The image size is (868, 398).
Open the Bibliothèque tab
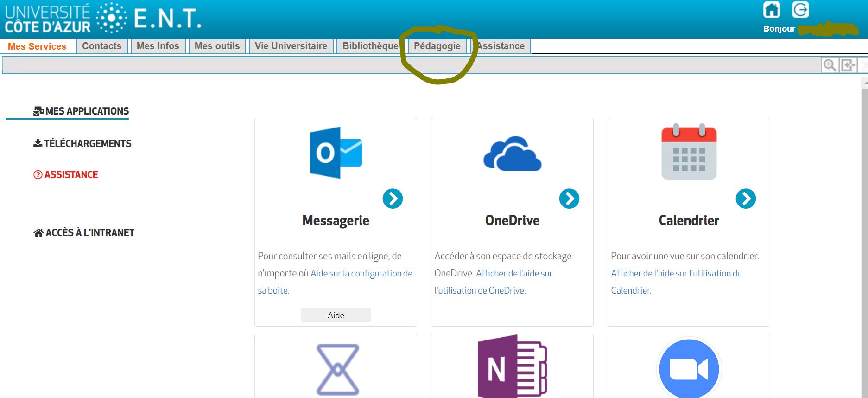click(x=370, y=46)
